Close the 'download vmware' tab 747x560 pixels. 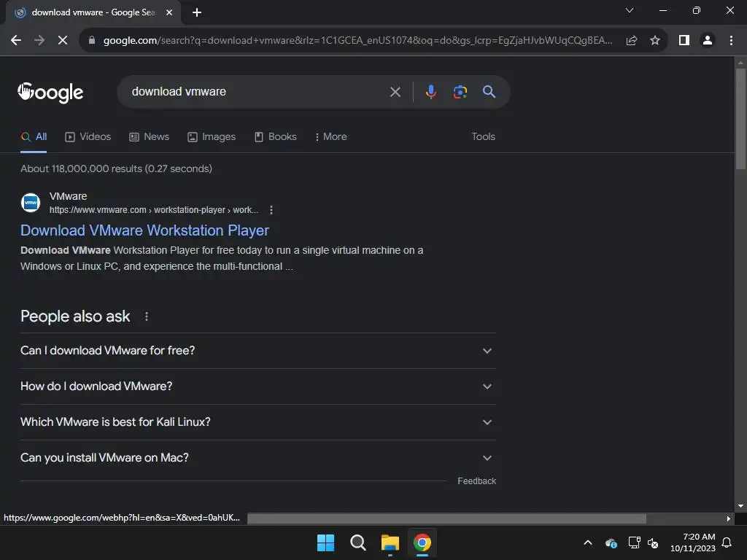point(169,12)
